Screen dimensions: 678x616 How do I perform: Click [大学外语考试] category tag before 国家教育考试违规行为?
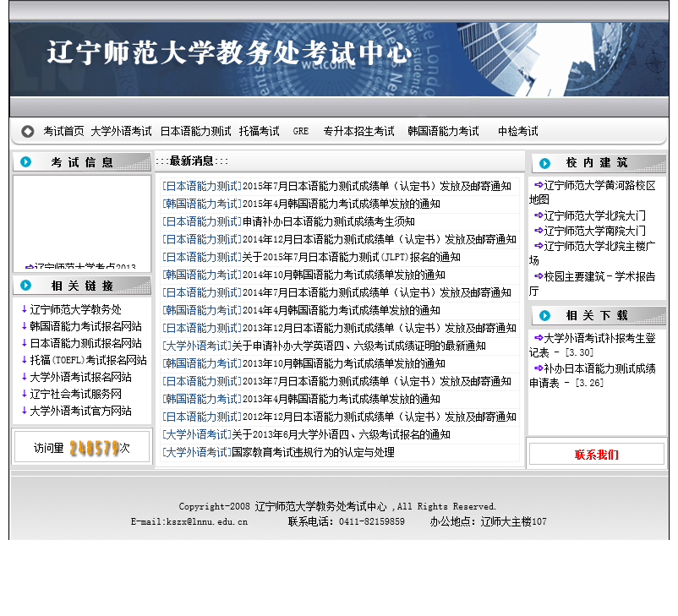coord(197,452)
